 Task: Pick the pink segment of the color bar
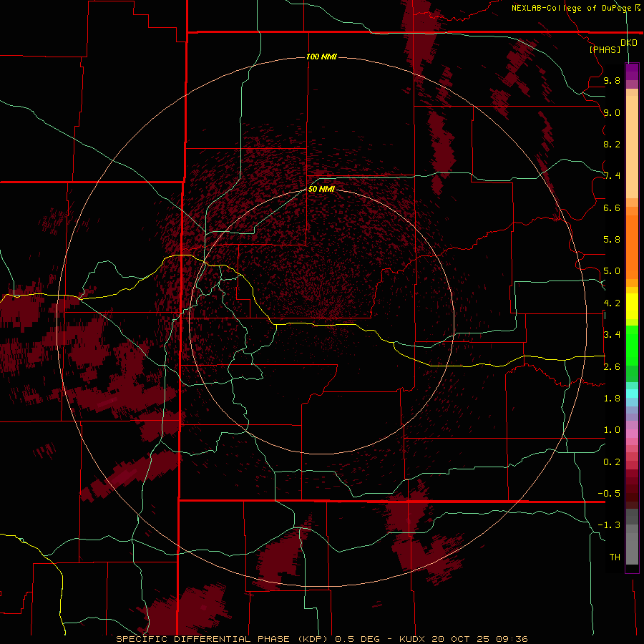pyautogui.click(x=632, y=434)
